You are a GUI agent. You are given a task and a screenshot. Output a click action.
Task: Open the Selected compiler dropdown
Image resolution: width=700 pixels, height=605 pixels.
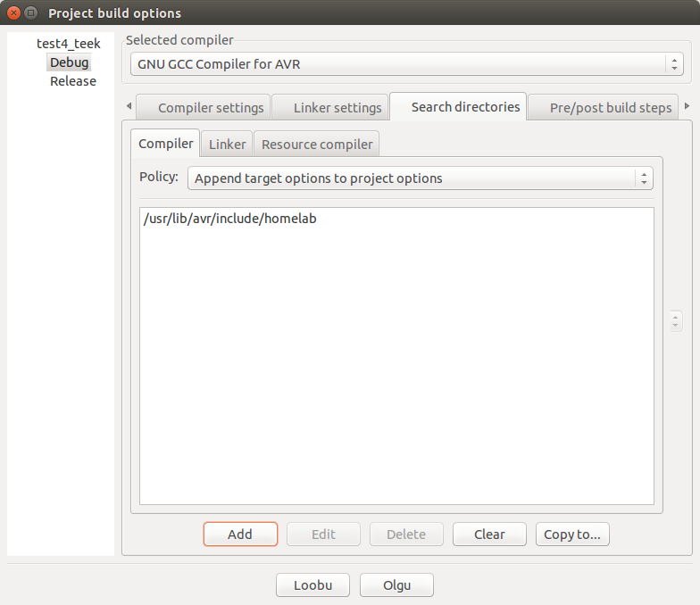coord(406,64)
